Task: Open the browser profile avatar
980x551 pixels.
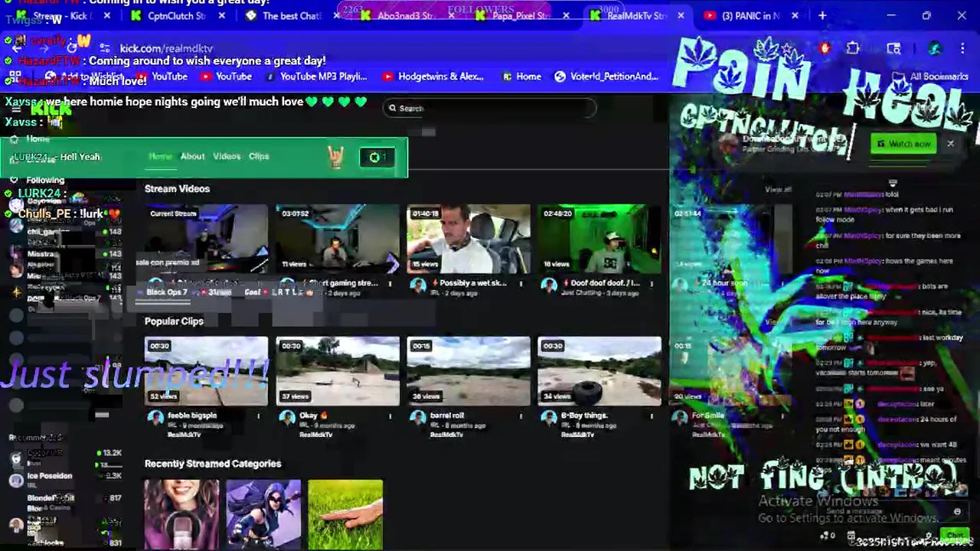Action: (934, 48)
